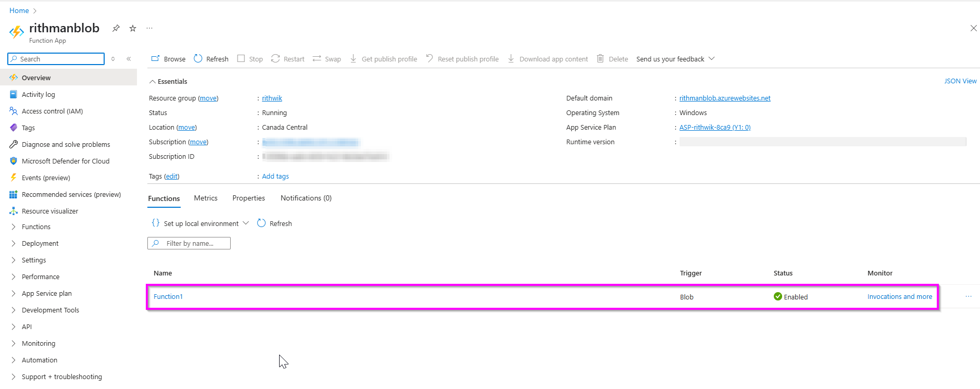Close the rithmanblob blade
The image size is (980, 389).
(x=973, y=28)
